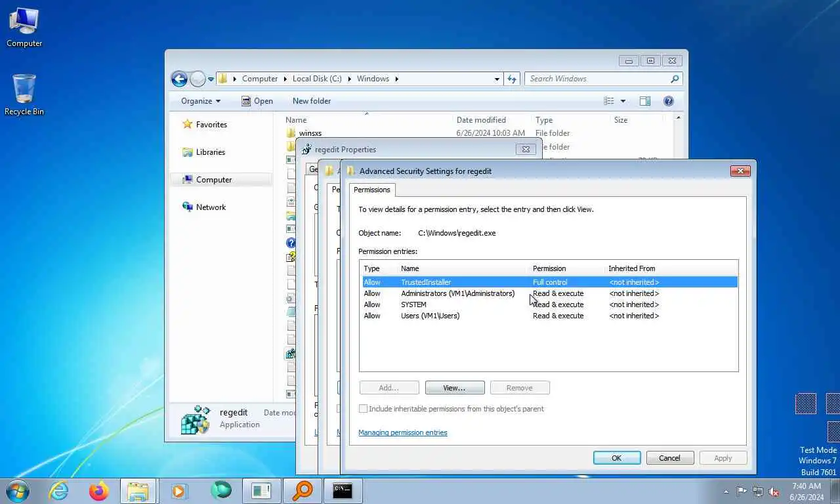Click the Action Center flag icon
Screen dimensions: 840x504
742,492
